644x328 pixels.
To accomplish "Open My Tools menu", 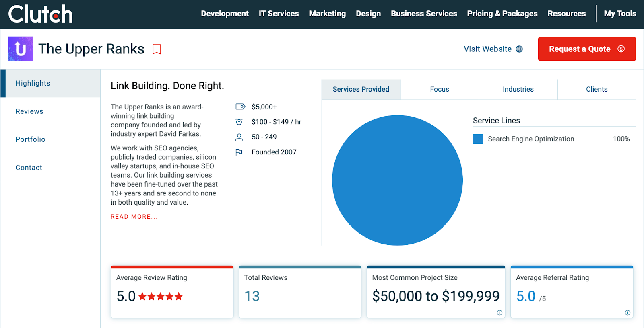I will (x=620, y=14).
